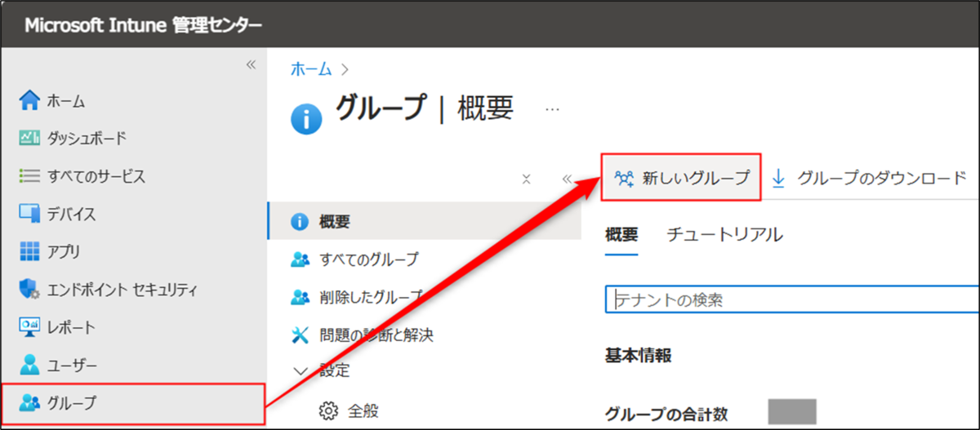Click the 問題の診断と解決 wrench icon
Viewport: 980px width, 430px height.
point(300,335)
